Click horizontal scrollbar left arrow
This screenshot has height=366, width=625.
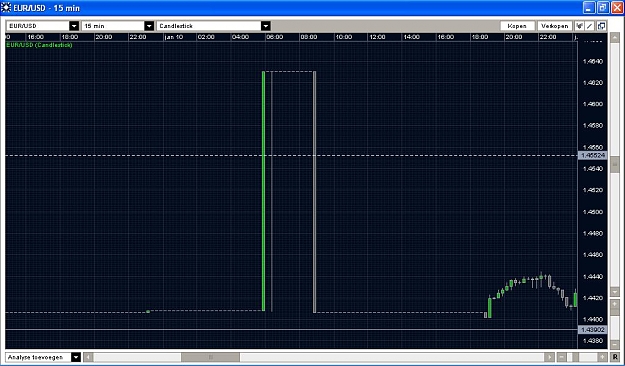[x=88, y=357]
